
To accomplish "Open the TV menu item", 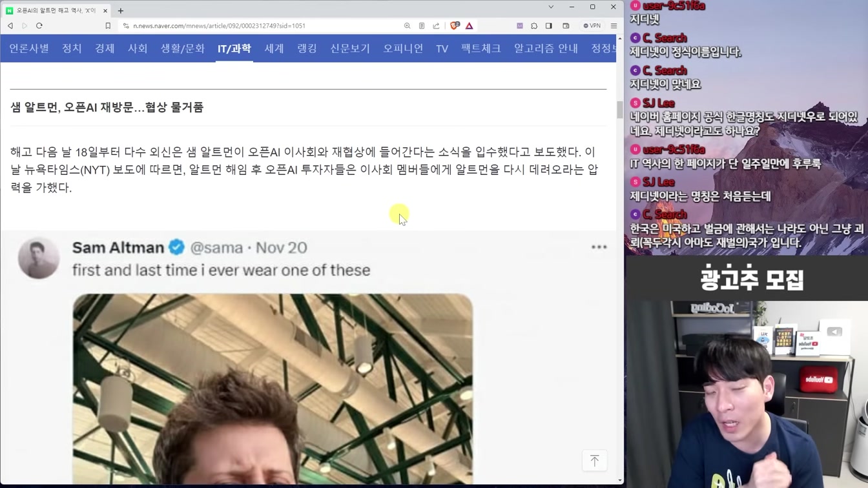I will [442, 48].
